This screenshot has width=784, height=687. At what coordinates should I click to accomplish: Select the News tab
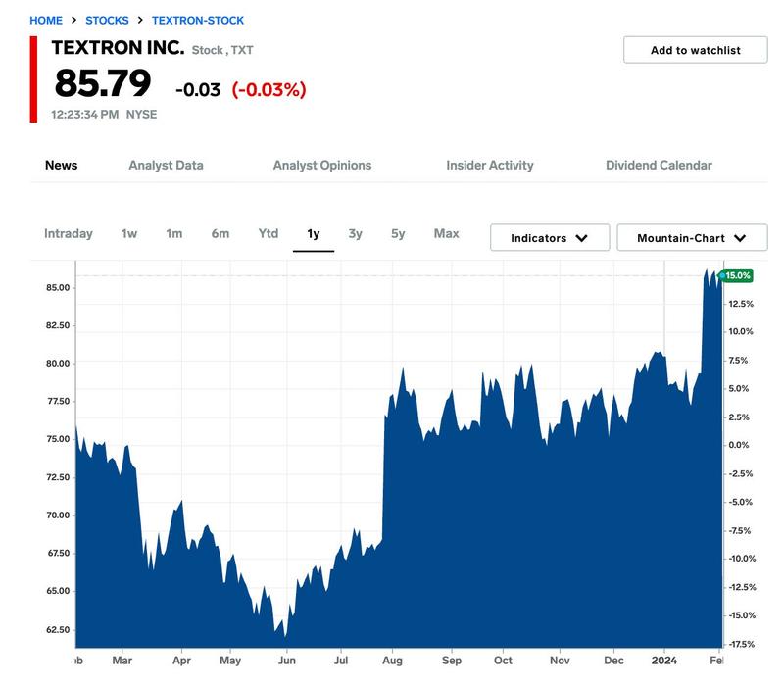[x=61, y=165]
